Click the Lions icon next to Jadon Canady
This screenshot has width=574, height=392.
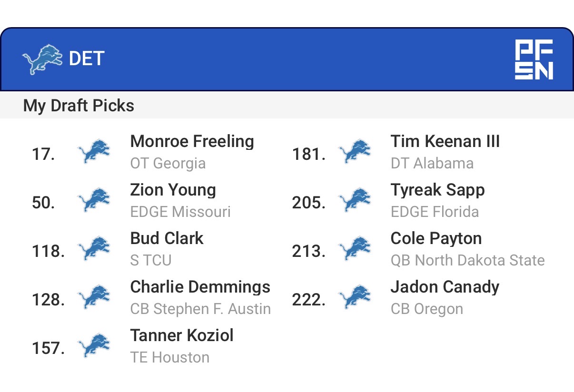pos(355,297)
